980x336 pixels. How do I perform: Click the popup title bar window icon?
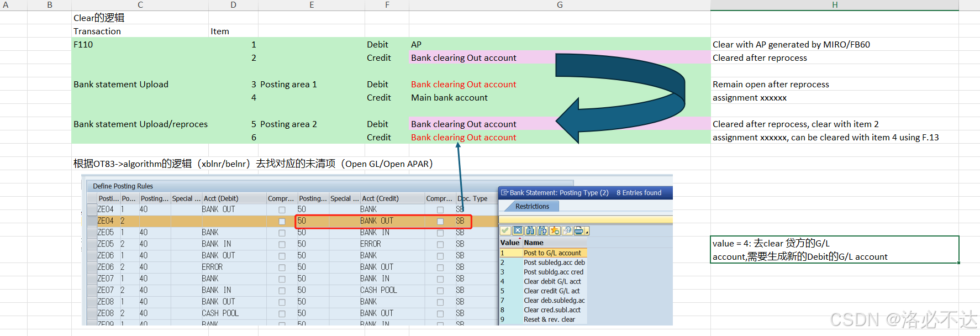[x=504, y=193]
